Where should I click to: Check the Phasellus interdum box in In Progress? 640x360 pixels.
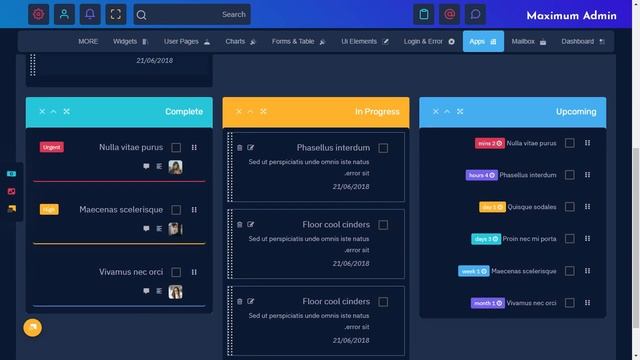coord(383,148)
